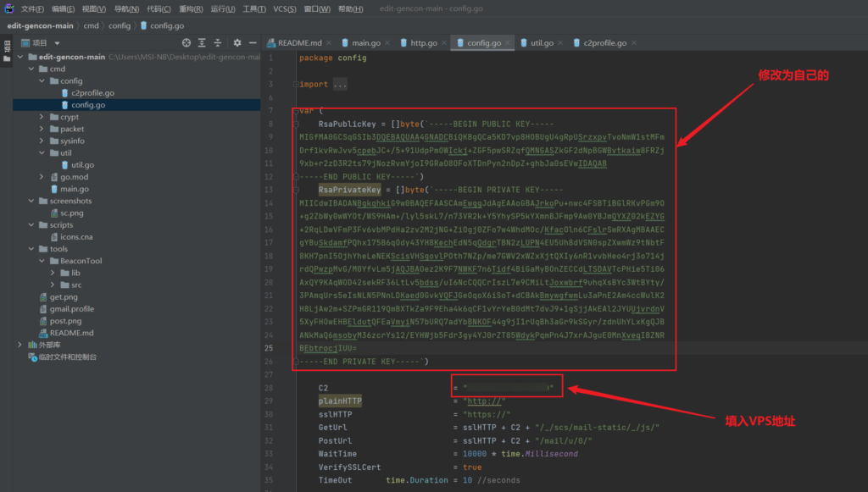The image size is (868, 492).
Task: Click the post.png image file icon
Action: 43,321
